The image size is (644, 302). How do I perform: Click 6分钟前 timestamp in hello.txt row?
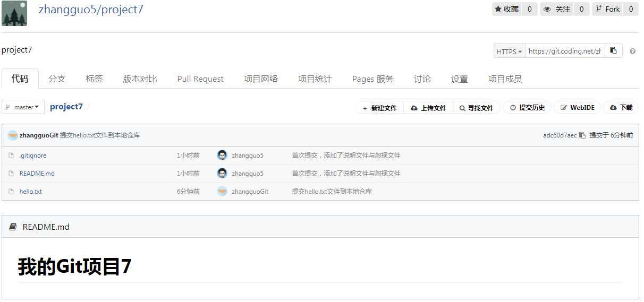pos(188,192)
